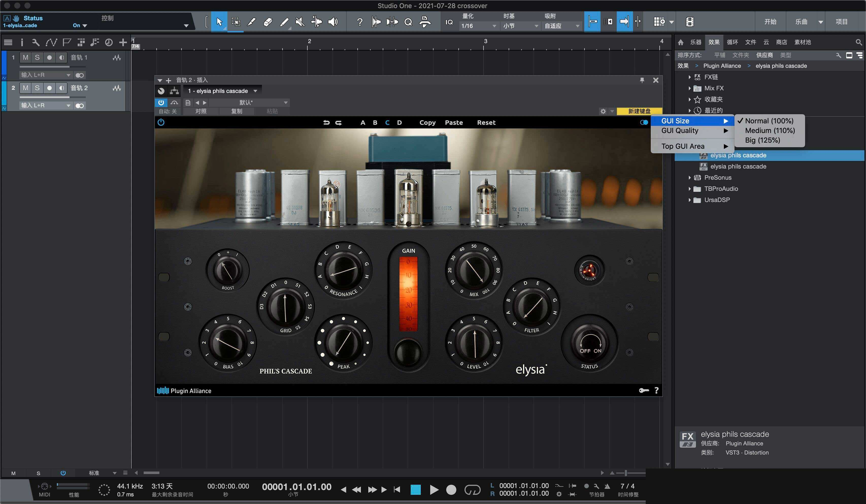Viewport: 866px width, 504px height.
Task: Click the 新建键盘 yellow button
Action: [639, 111]
